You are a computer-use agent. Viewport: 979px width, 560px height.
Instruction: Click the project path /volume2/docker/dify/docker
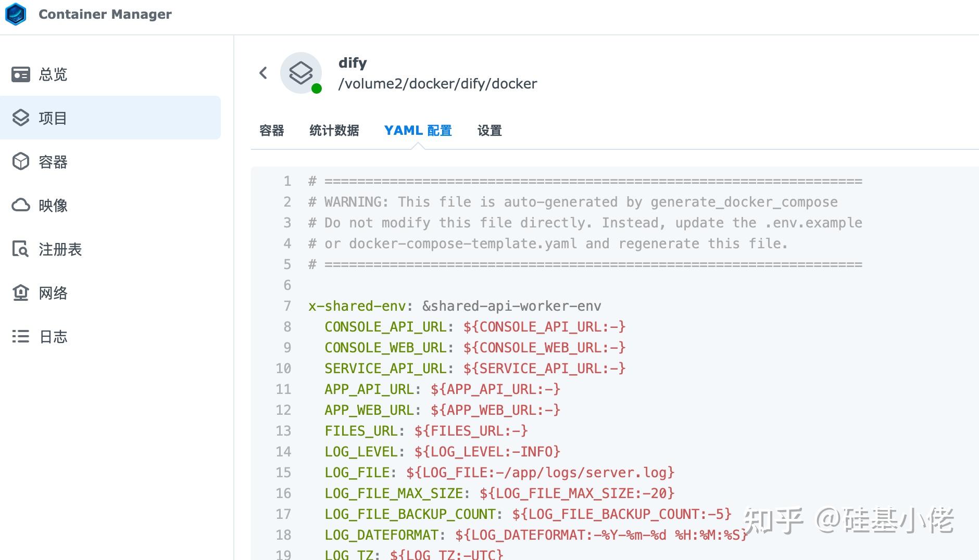tap(437, 83)
